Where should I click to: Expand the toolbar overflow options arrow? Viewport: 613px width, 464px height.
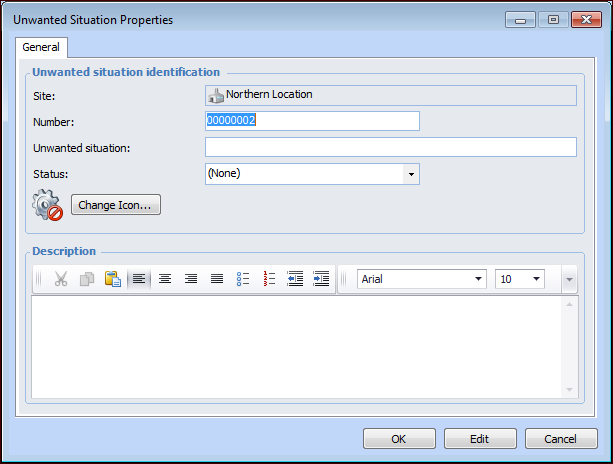tap(569, 280)
